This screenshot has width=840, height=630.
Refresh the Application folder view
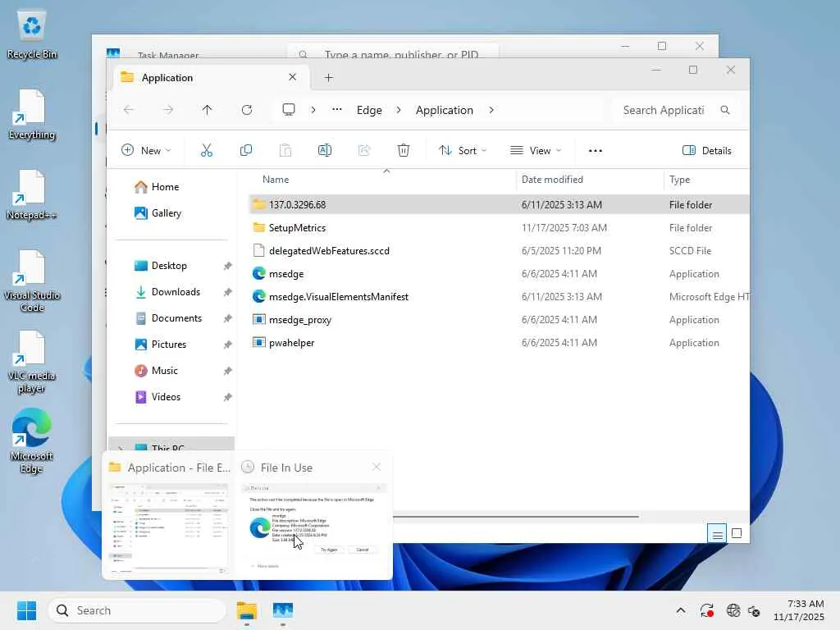pos(247,110)
